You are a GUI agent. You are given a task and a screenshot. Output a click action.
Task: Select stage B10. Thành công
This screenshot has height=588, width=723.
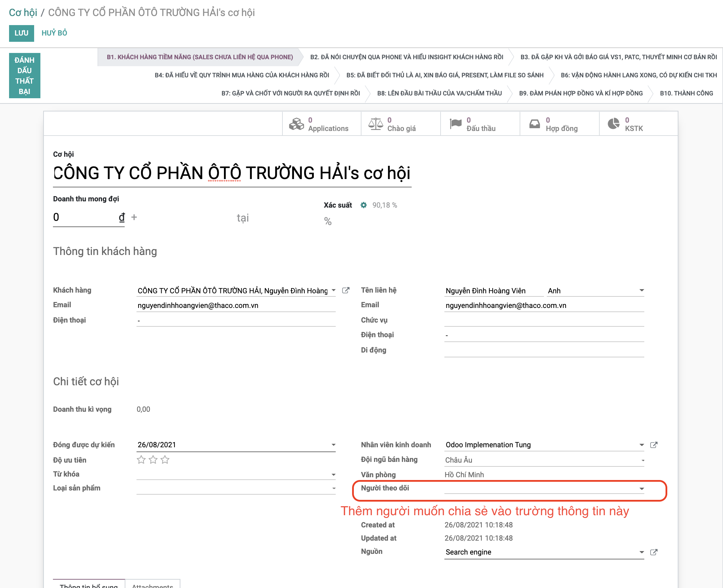[x=686, y=93]
